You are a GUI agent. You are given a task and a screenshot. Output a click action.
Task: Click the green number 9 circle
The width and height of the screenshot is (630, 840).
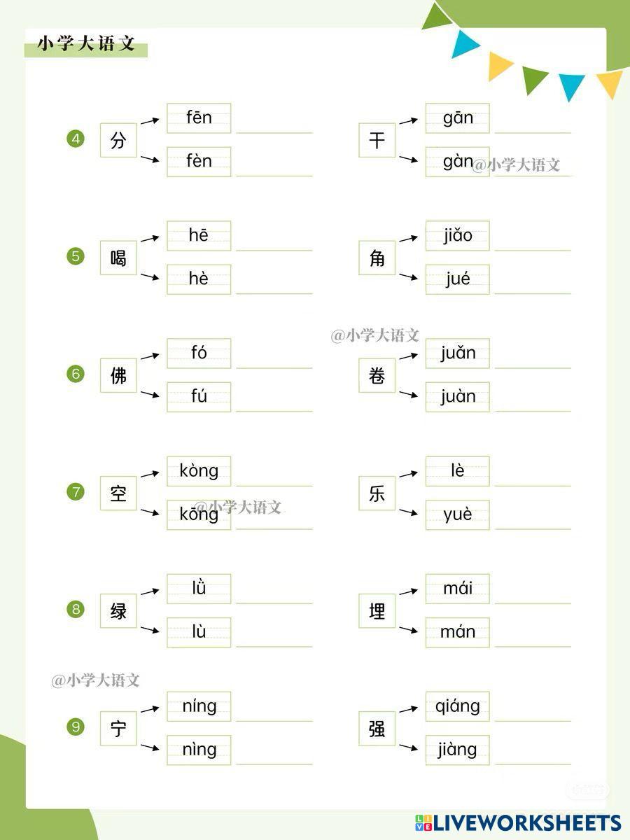coord(76,727)
